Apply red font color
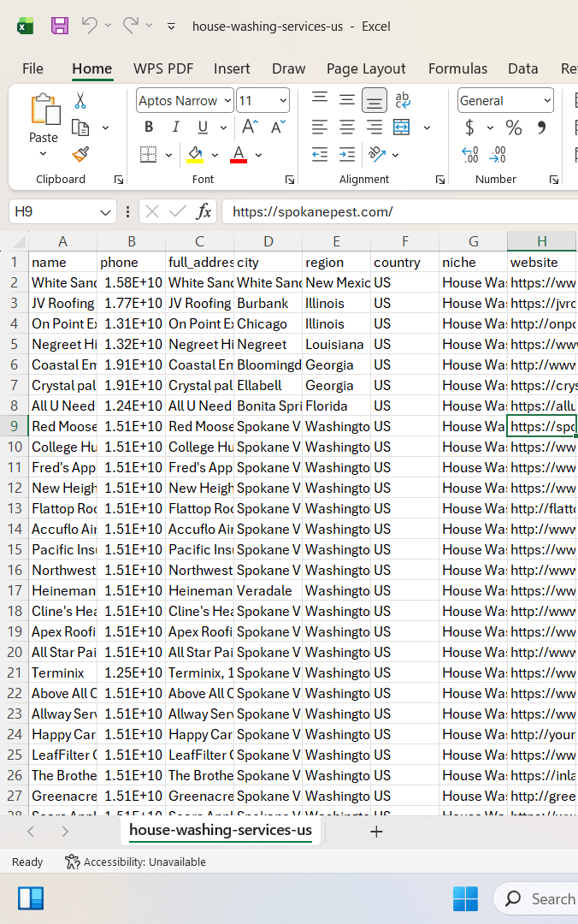This screenshot has width=578, height=924. 239,154
